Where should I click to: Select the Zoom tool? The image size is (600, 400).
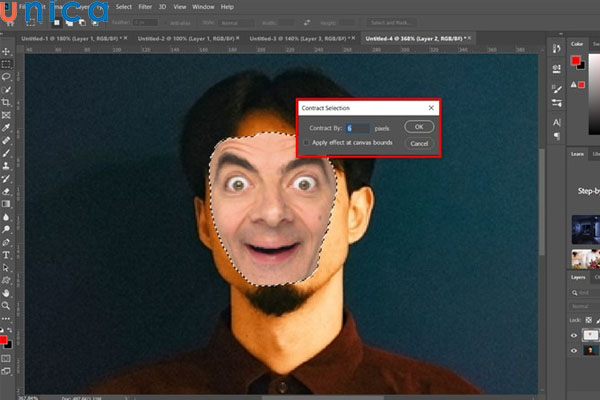6,306
